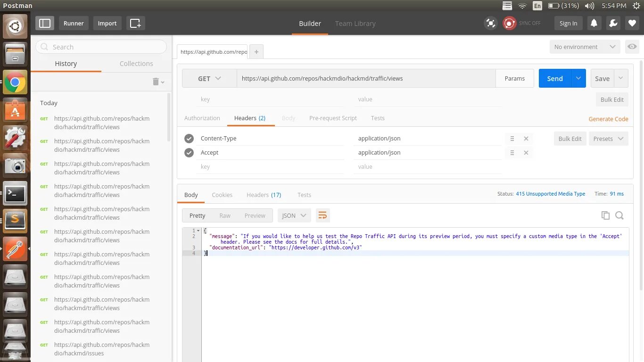The image size is (644, 362).
Task: Click the history sidebar scrollbar
Action: pos(169,117)
